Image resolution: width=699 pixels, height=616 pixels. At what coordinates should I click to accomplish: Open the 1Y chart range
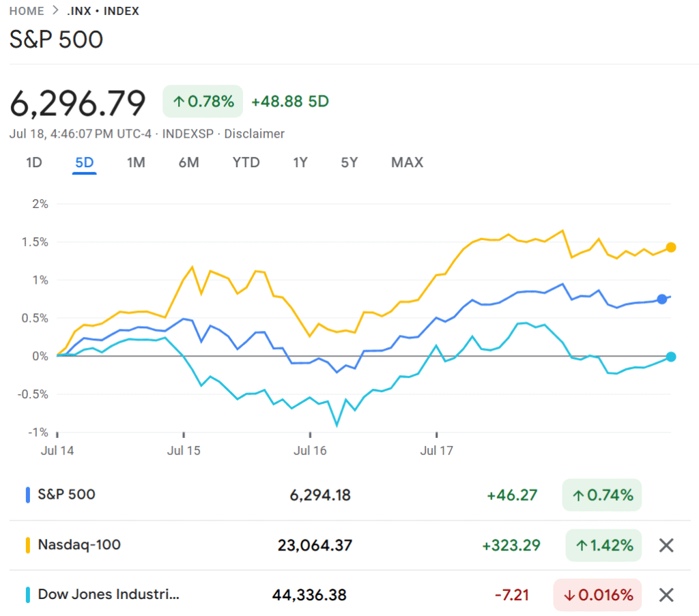click(x=300, y=162)
